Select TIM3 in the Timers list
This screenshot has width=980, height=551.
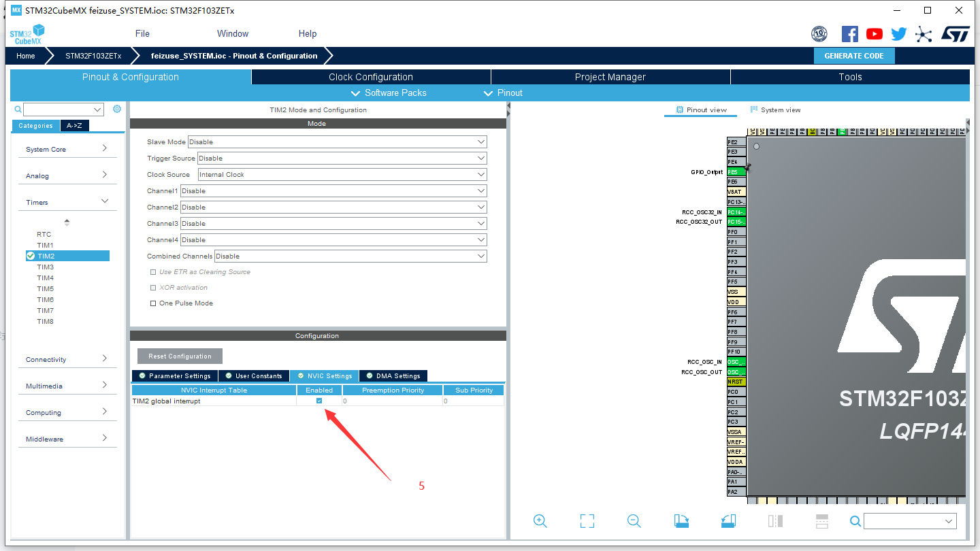click(45, 267)
